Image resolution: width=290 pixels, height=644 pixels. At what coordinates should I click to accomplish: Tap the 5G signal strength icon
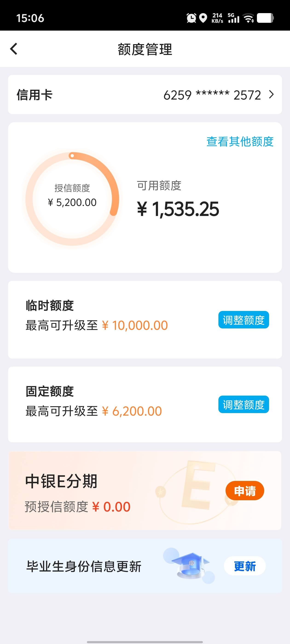point(233,18)
